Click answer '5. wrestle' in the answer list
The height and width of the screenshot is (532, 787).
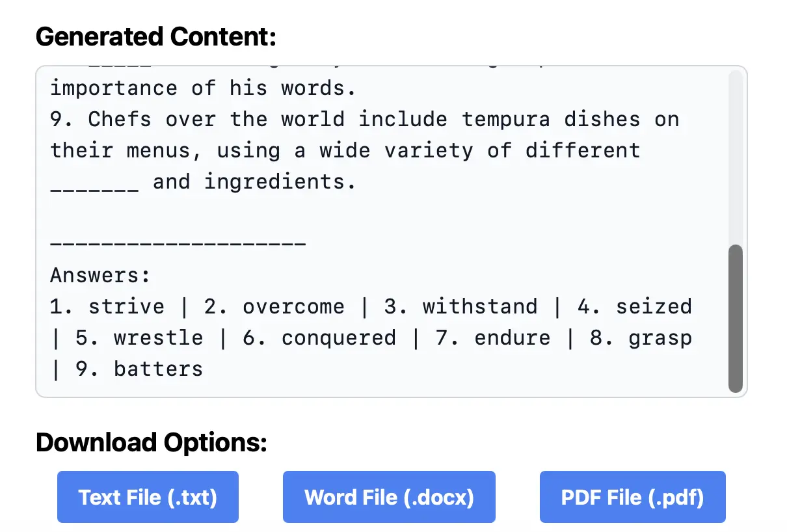pyautogui.click(x=139, y=338)
